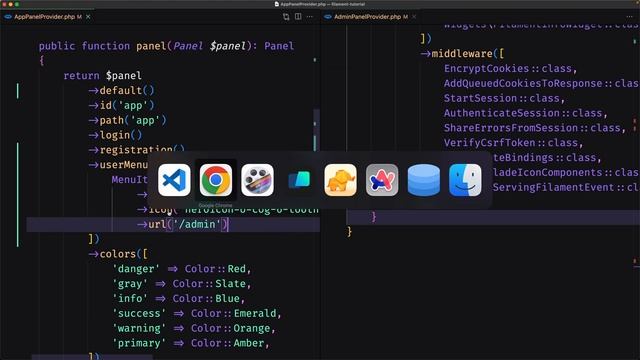Click the PHP file icon on AppPanelProvider tab
This screenshot has height=360, width=640.
click(8, 17)
